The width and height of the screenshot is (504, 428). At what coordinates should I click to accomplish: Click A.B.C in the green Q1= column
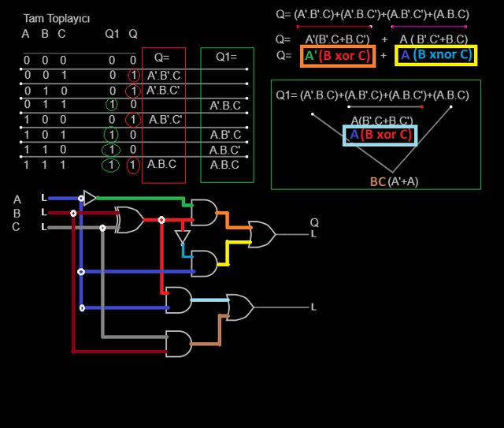tap(224, 165)
